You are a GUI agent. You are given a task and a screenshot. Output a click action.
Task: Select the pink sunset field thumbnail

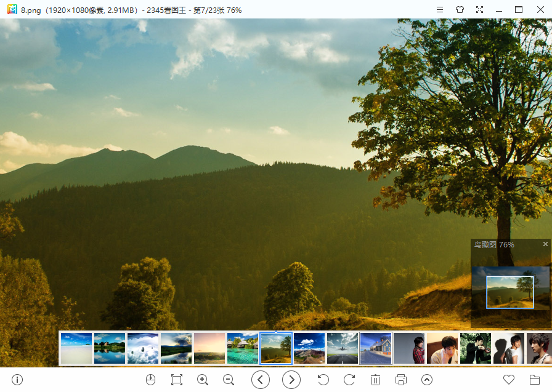(209, 348)
